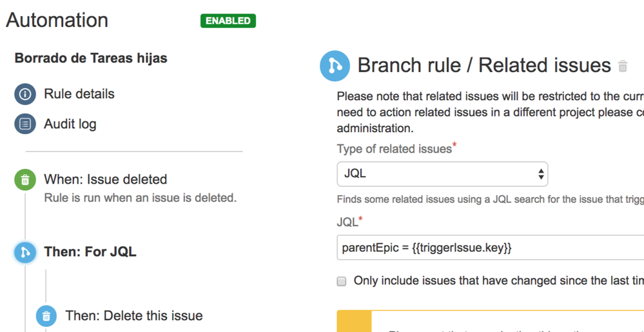Viewport: 644px width, 332px height.
Task: Open the Rule details section
Action: click(x=79, y=94)
